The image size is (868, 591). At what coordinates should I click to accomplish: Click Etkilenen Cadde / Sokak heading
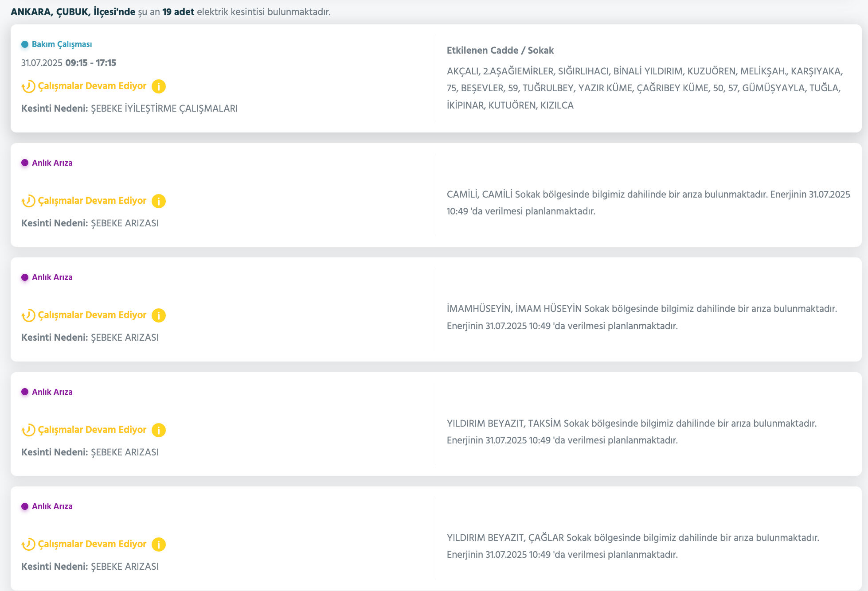(500, 51)
